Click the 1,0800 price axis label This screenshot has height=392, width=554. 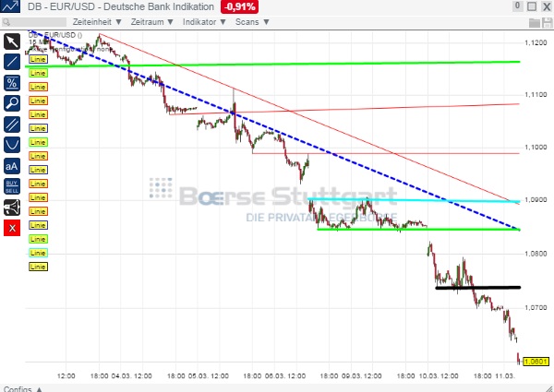tap(536, 254)
